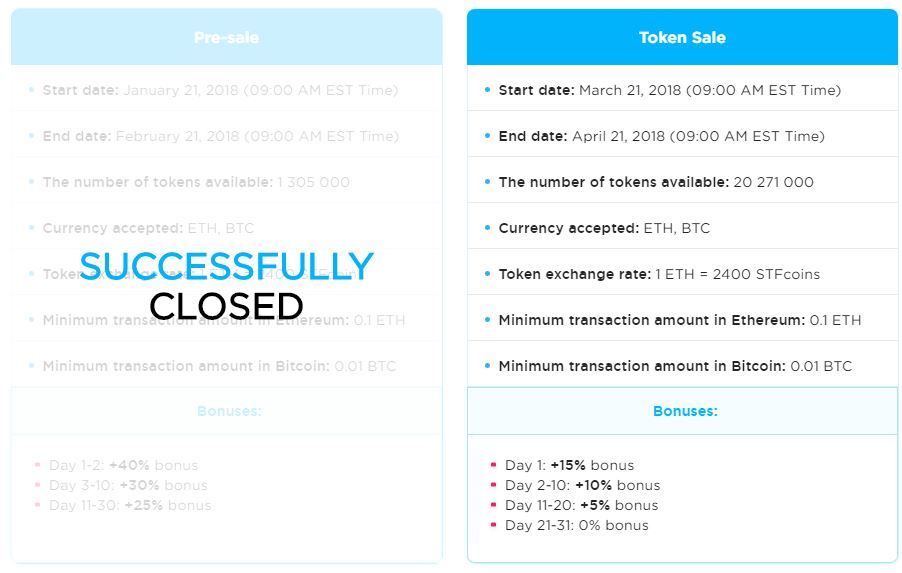Click the blue bullet beside Token Sale Start date
Viewport: 902px width, 573px height.
tap(487, 90)
